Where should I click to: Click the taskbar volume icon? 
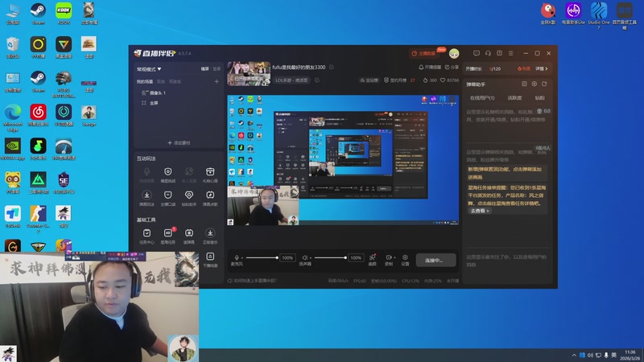(x=590, y=355)
